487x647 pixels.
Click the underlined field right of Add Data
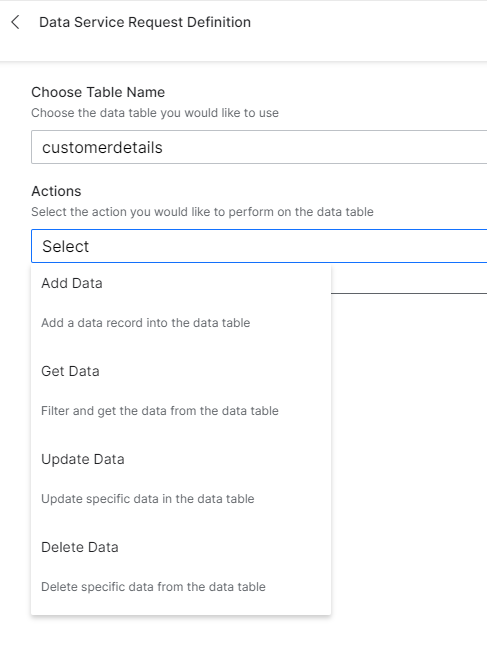[x=409, y=281]
